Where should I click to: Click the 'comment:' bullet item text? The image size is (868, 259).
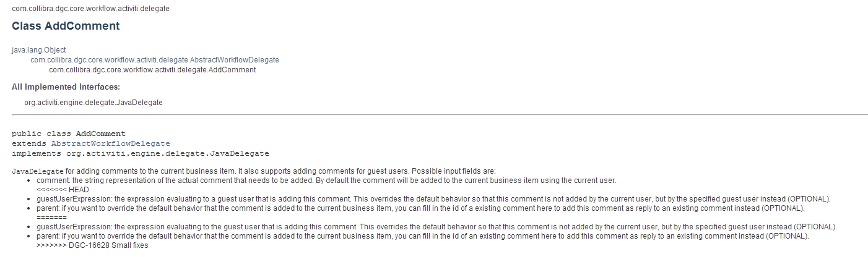pyautogui.click(x=326, y=180)
